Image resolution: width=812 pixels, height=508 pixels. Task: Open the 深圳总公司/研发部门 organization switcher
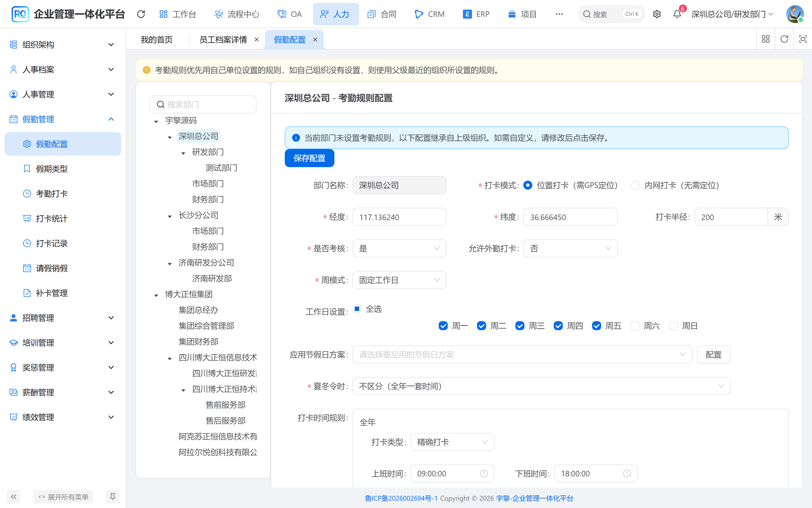point(732,14)
